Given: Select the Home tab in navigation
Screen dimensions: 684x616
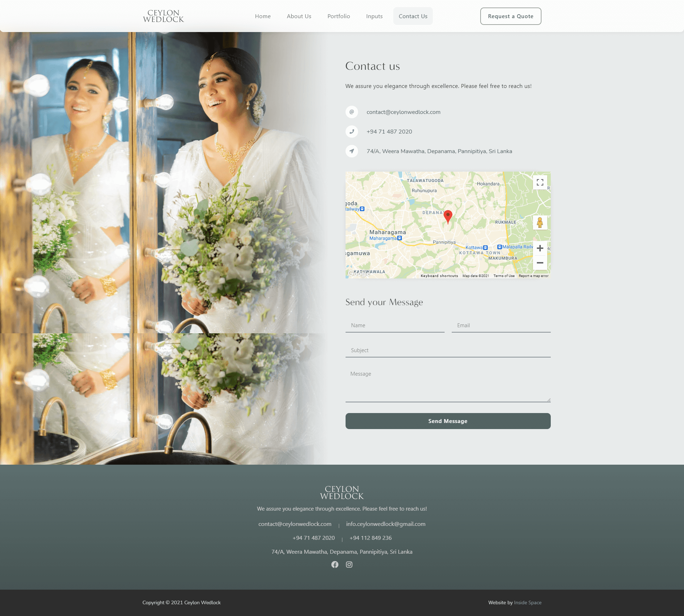Looking at the screenshot, I should point(262,16).
